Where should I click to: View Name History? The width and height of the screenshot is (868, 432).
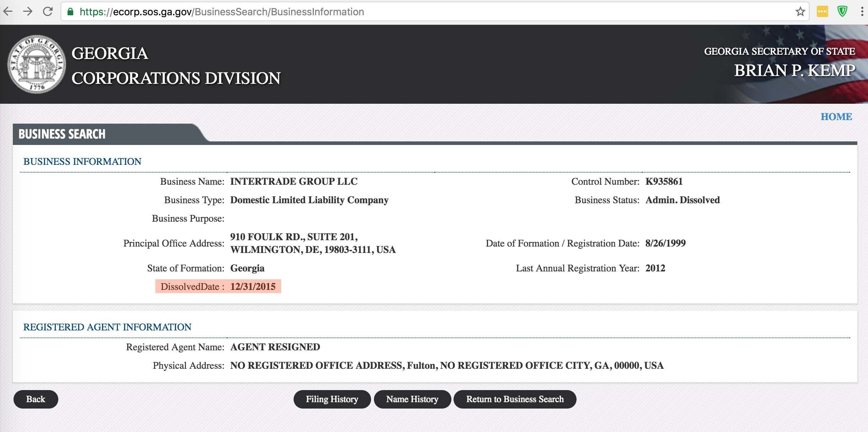point(412,399)
